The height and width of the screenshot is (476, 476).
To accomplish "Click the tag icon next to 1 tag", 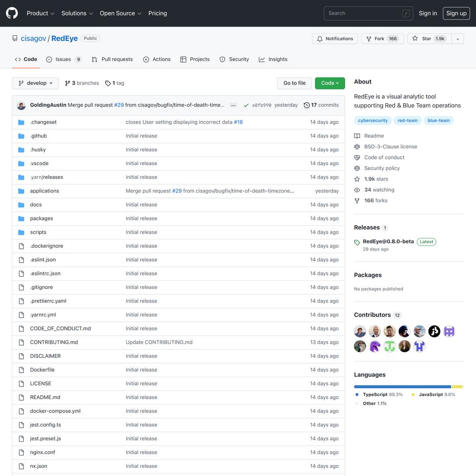I will (108, 83).
